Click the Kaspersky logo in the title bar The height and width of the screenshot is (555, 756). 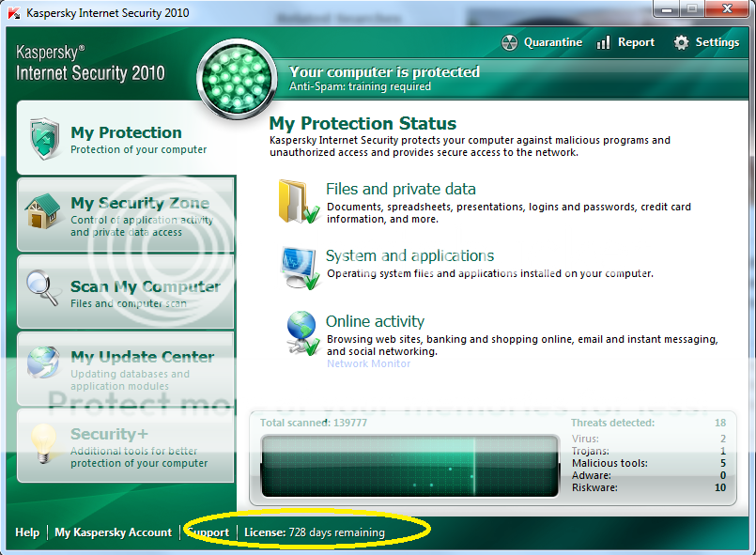[x=13, y=12]
